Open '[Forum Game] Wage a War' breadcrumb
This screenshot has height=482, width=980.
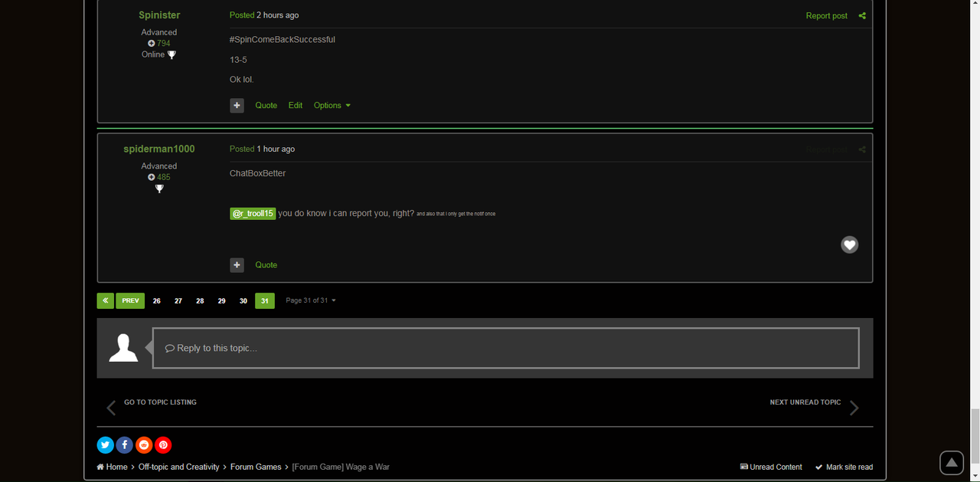click(341, 467)
